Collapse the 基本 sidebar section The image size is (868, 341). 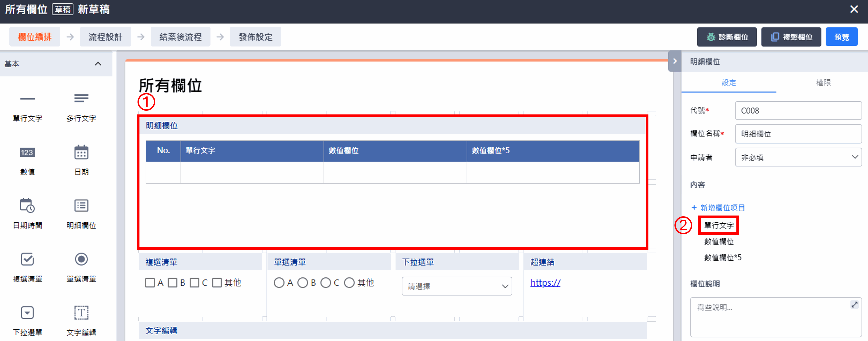pyautogui.click(x=98, y=64)
